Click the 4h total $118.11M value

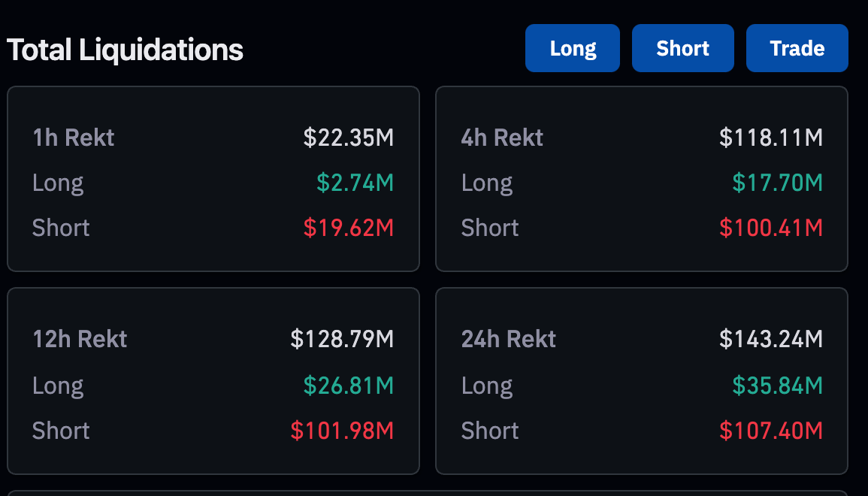(x=771, y=138)
